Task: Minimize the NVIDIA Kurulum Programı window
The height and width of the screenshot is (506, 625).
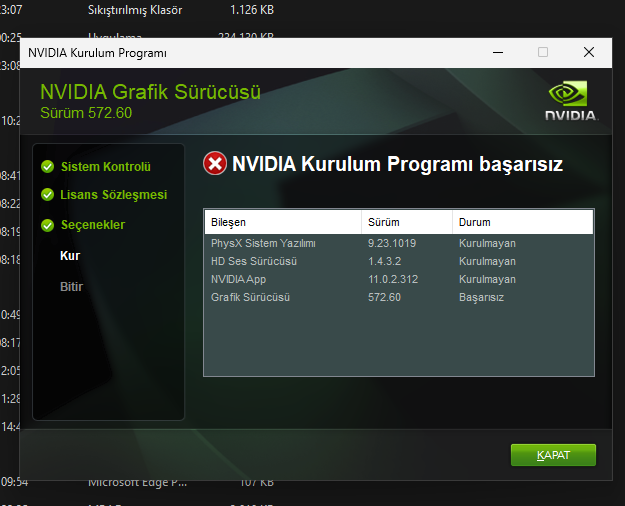Action: click(x=498, y=52)
